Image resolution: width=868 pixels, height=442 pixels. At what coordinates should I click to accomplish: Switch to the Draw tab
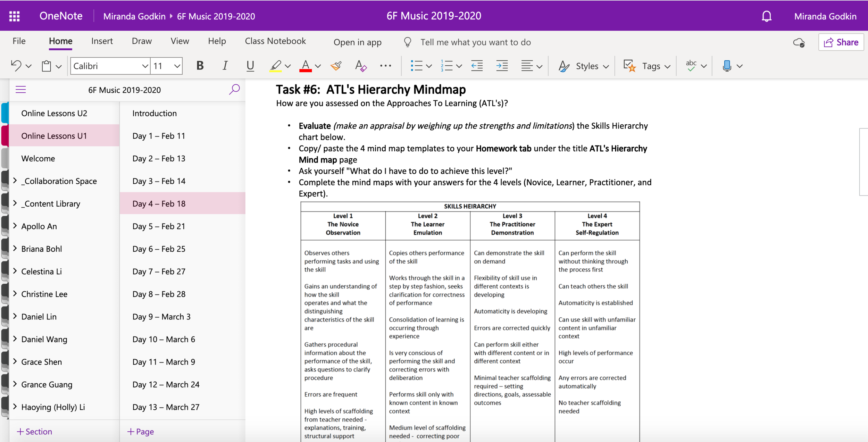tap(142, 41)
